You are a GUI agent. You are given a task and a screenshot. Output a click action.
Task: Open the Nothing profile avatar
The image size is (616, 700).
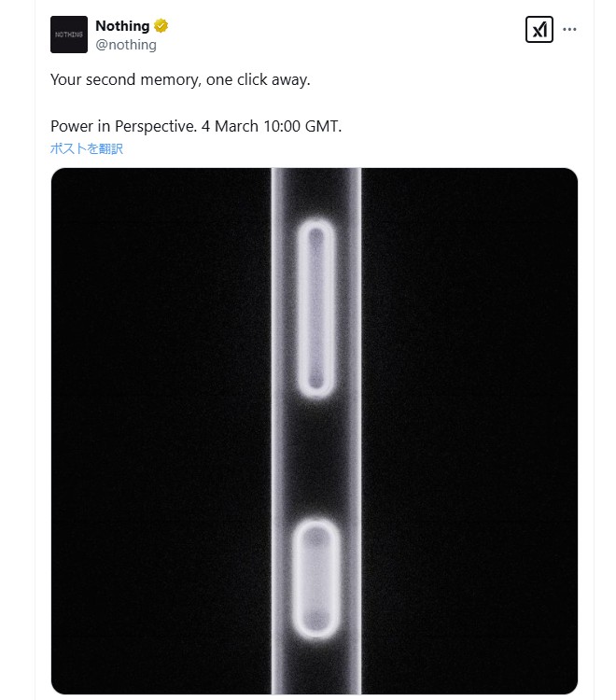coord(69,35)
